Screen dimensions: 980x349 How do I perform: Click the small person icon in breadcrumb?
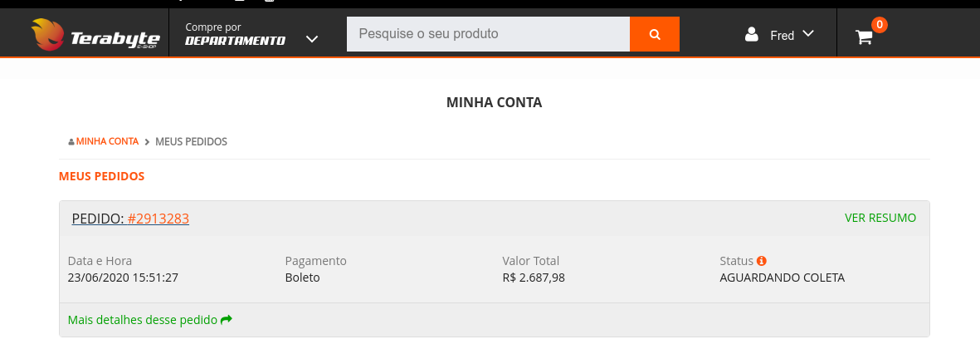tap(71, 142)
